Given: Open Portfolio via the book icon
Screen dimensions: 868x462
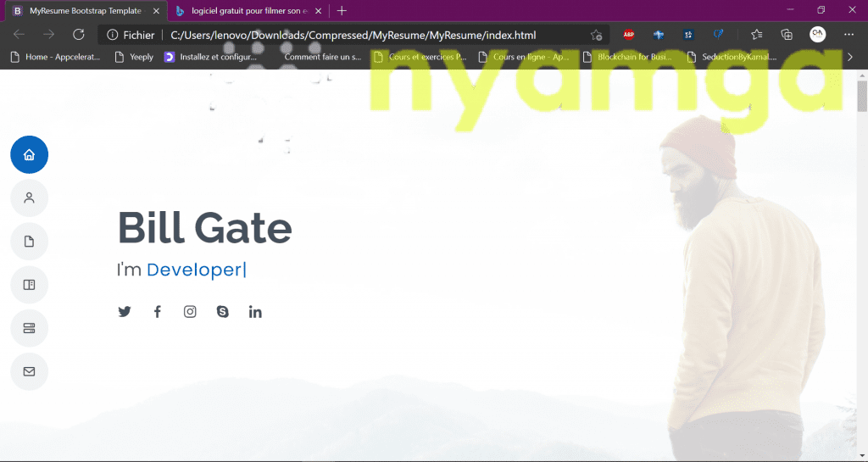Looking at the screenshot, I should coord(29,285).
